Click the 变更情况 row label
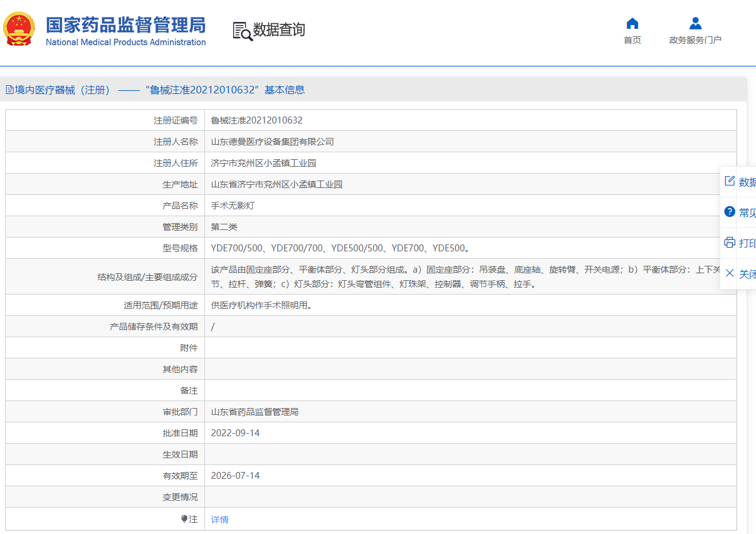Viewport: 756px width, 534px height. 180,497
